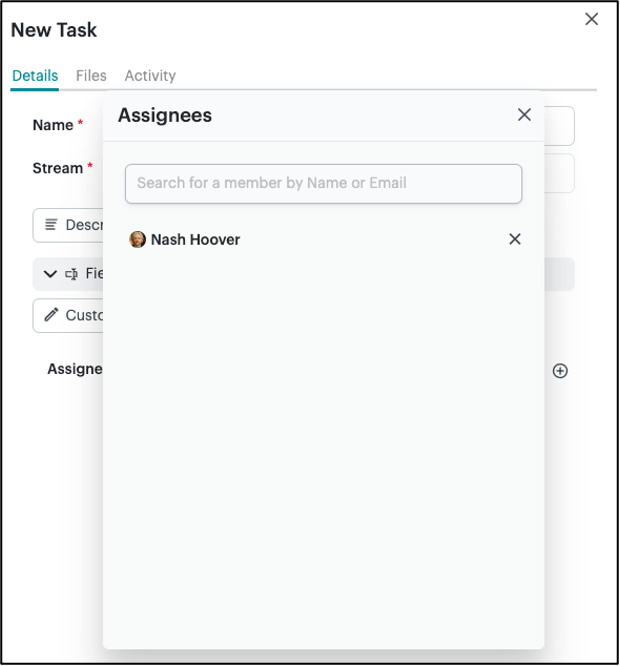Click the New Task title
Viewport: 620px width, 666px height.
(54, 30)
